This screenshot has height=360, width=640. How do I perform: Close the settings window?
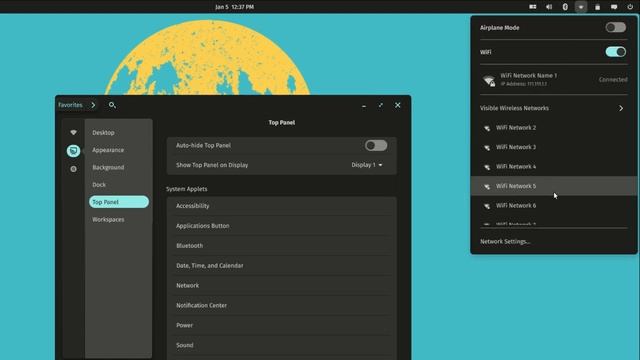click(x=398, y=105)
